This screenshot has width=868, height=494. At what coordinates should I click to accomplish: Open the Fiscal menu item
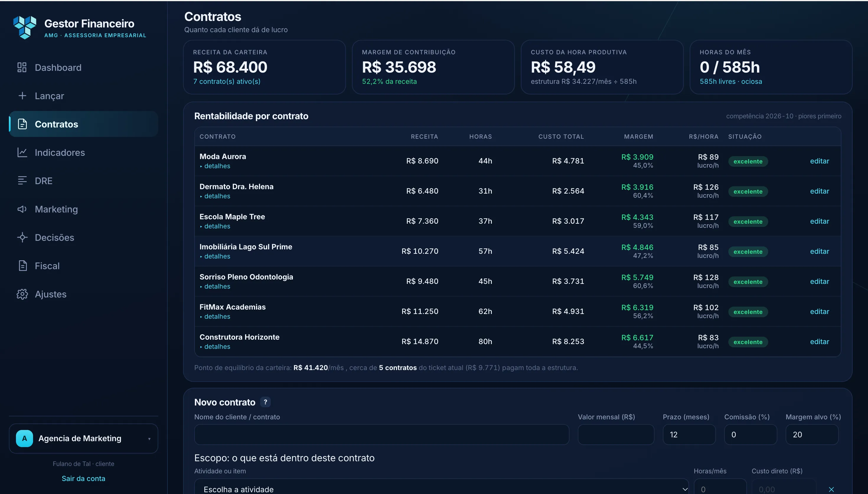point(84,266)
